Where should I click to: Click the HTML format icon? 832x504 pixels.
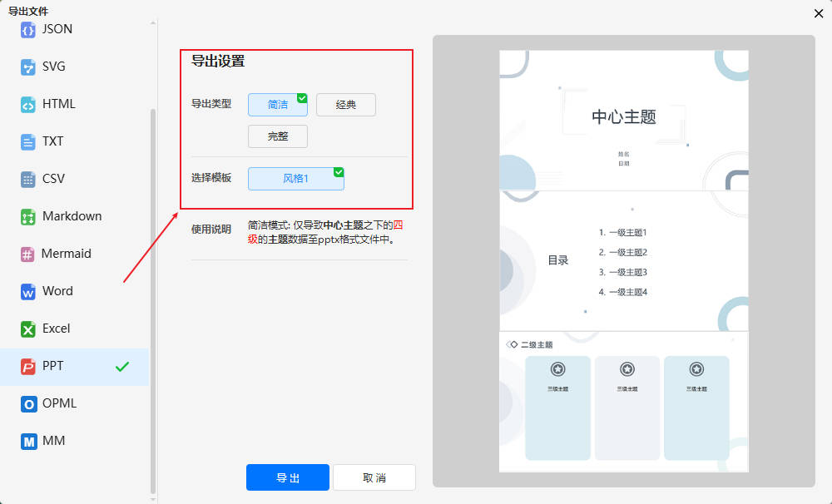(x=28, y=104)
